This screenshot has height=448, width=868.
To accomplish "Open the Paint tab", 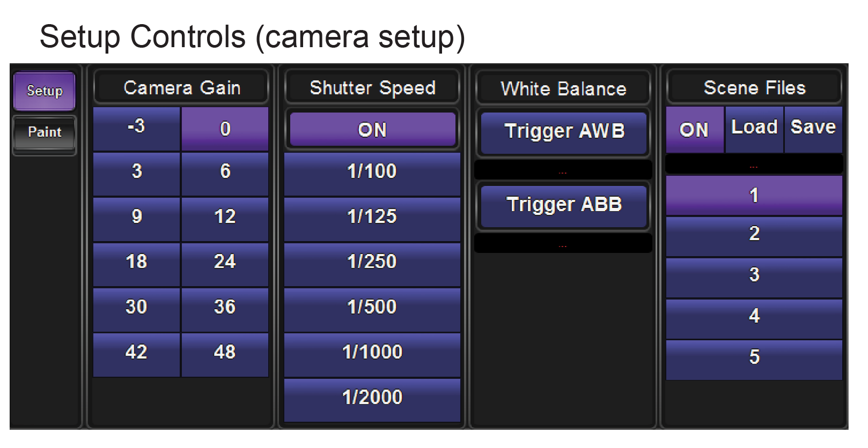I will 45,132.
